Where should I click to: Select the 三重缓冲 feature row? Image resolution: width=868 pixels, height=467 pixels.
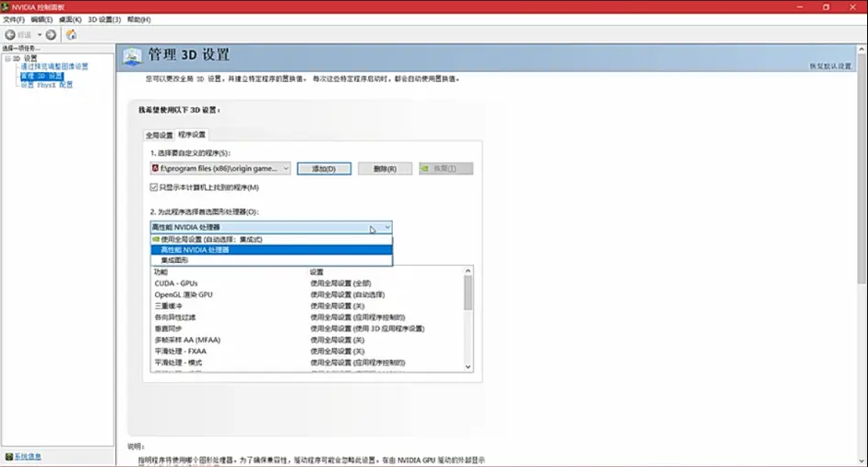click(x=307, y=305)
